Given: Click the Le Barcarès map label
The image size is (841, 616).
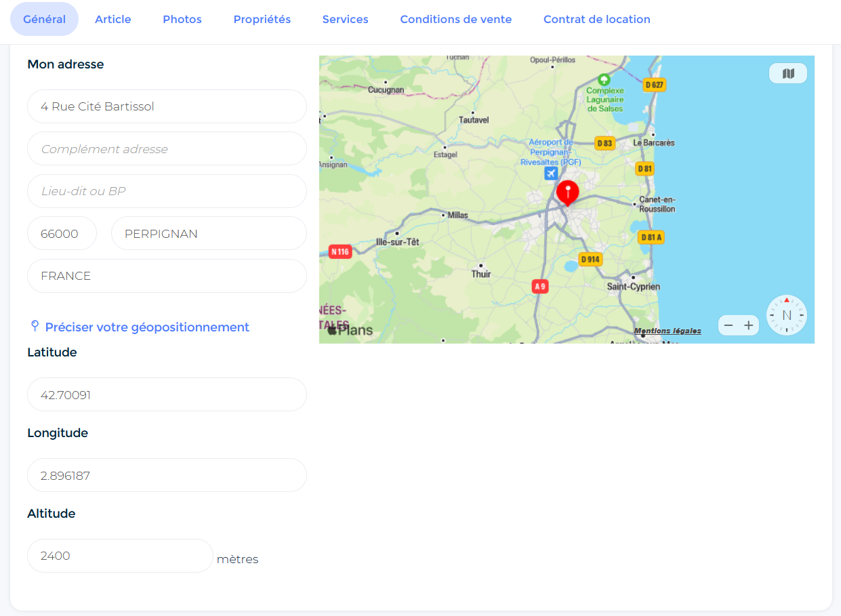Looking at the screenshot, I should coord(653,143).
